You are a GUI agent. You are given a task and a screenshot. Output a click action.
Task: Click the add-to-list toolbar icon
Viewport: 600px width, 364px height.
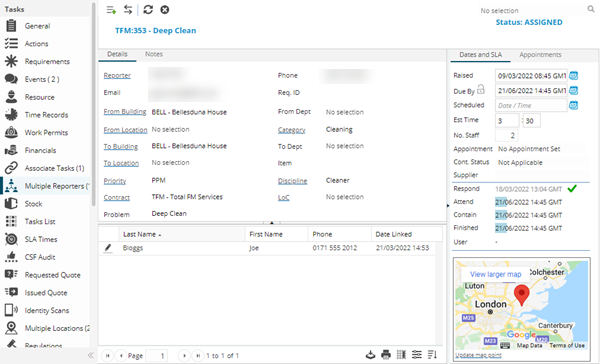tap(111, 10)
